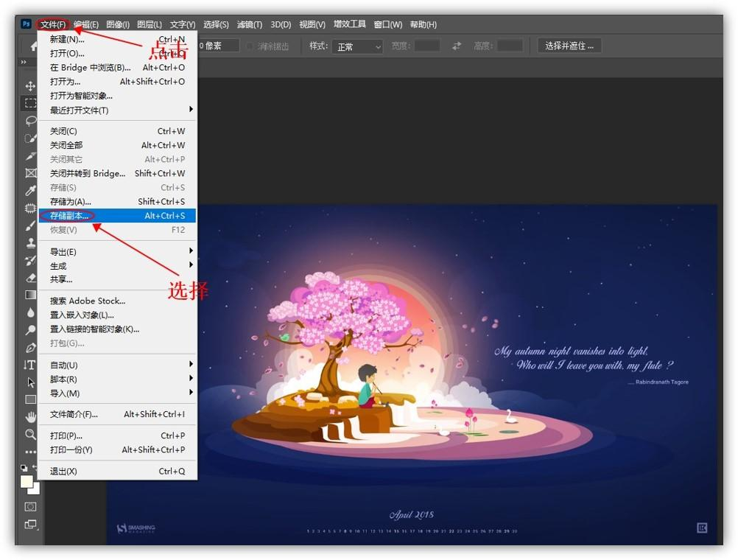Select the Blur tool
Screen dimensions: 738x560
(31, 312)
